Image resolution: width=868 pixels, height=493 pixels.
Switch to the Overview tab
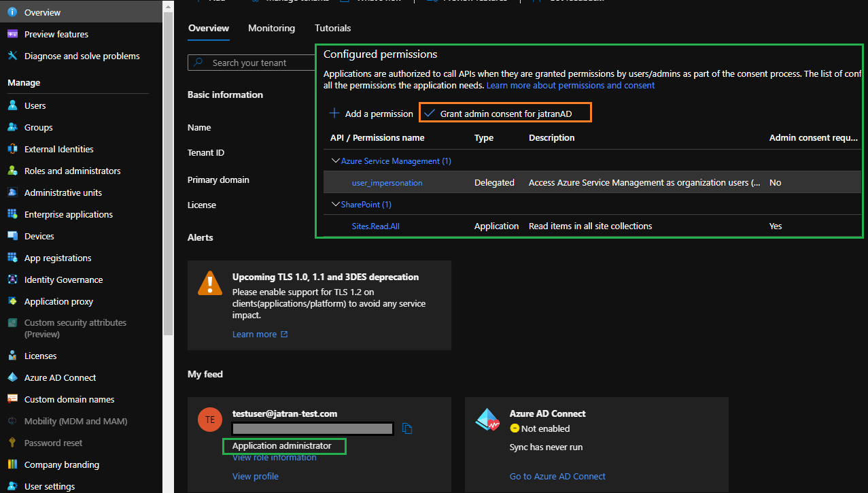click(209, 28)
